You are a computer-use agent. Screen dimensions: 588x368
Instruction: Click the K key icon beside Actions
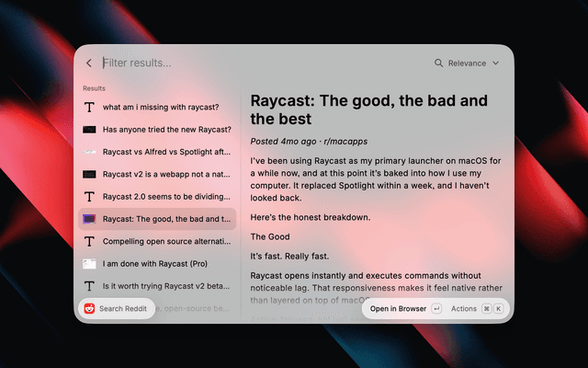[x=498, y=309]
